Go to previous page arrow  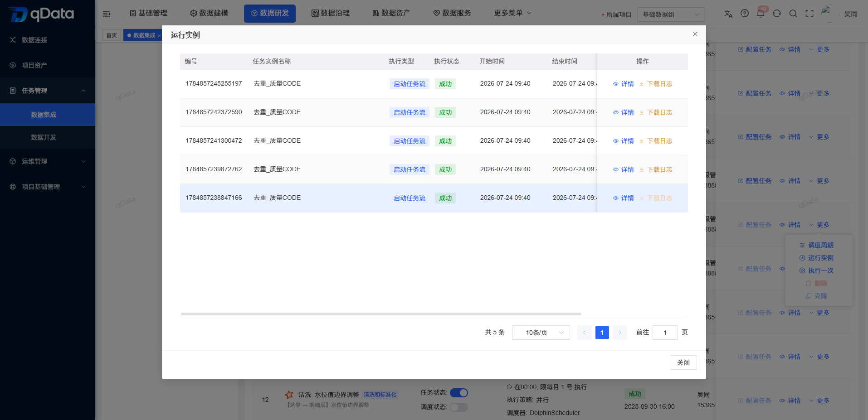coord(584,333)
